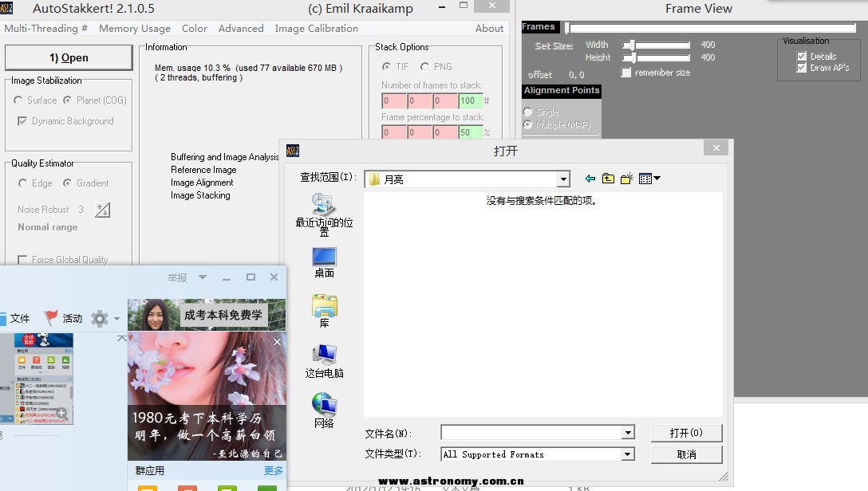Click the first Number of frames field
868x491 pixels.
(x=393, y=100)
